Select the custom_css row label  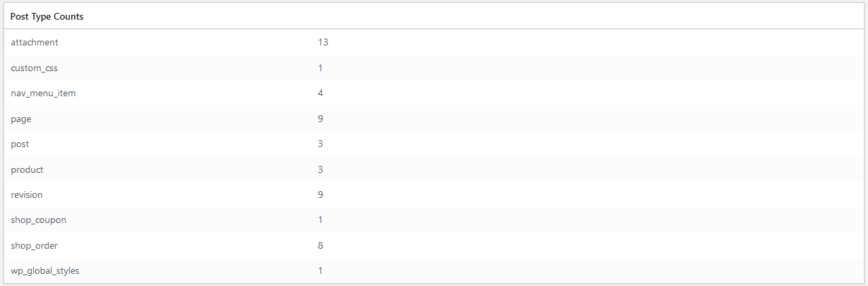point(34,68)
